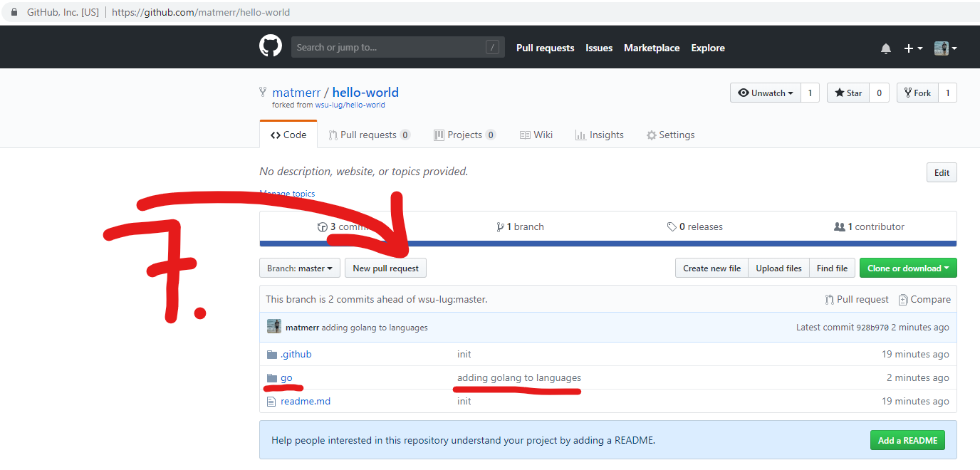This screenshot has height=470, width=980.
Task: View the 0 releases page
Action: point(694,226)
